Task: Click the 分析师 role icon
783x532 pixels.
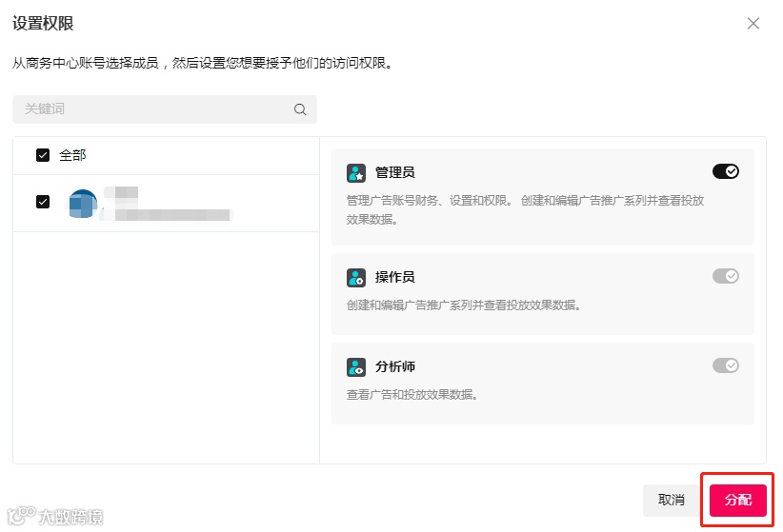Action: 356,367
